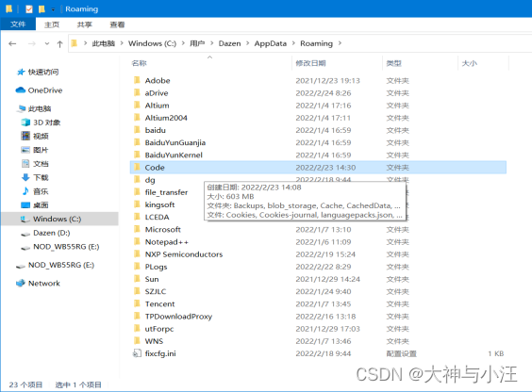Click the PLogs folder icon

click(137, 267)
